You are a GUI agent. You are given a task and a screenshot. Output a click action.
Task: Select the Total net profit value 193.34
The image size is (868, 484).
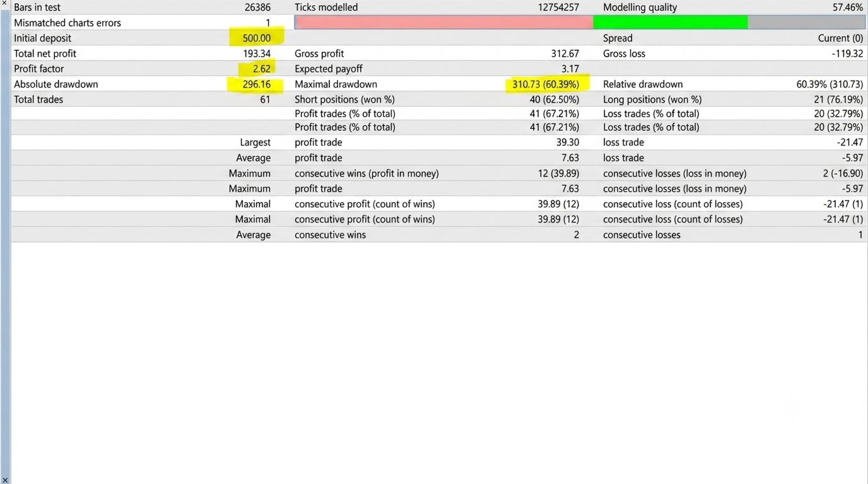(257, 54)
